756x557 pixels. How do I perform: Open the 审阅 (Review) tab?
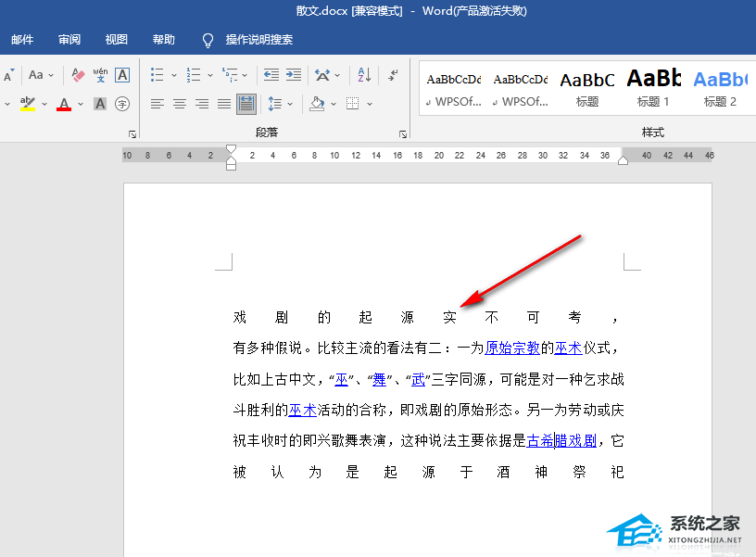coord(69,40)
